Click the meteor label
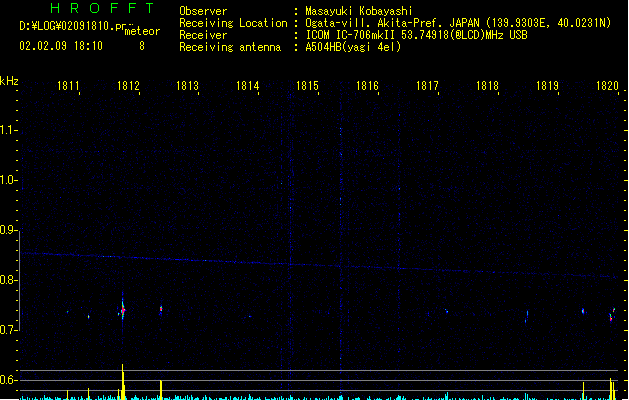Screen dimensions: 629x400 point(142,31)
